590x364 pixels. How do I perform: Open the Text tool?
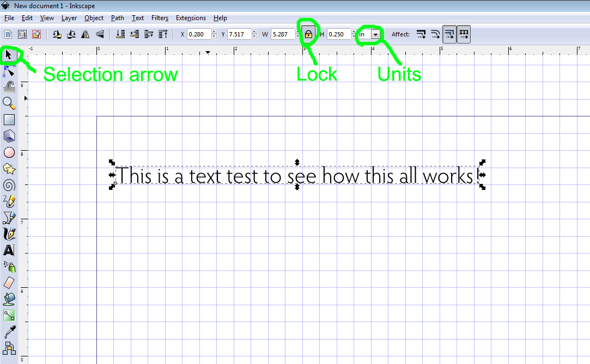click(9, 250)
